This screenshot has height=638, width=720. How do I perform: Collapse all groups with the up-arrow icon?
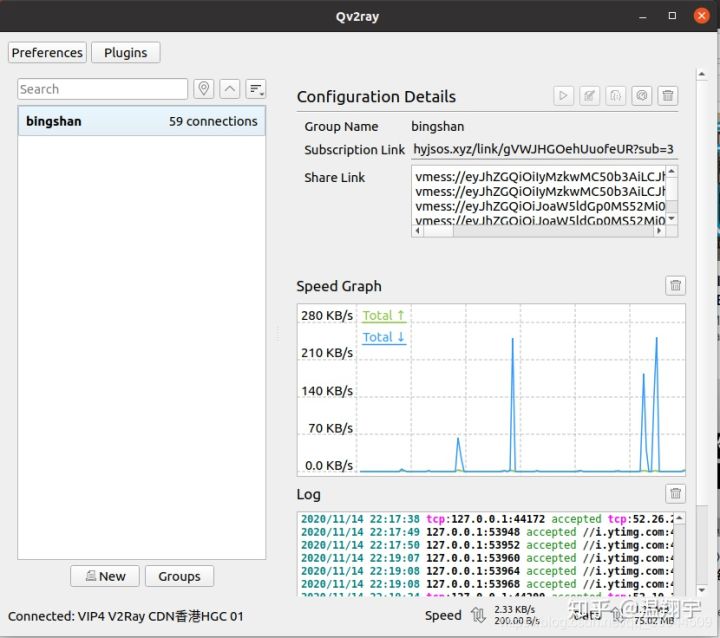pos(230,89)
